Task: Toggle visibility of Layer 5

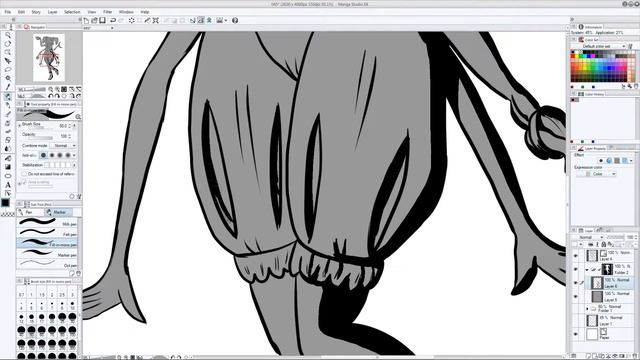Action: tap(576, 296)
